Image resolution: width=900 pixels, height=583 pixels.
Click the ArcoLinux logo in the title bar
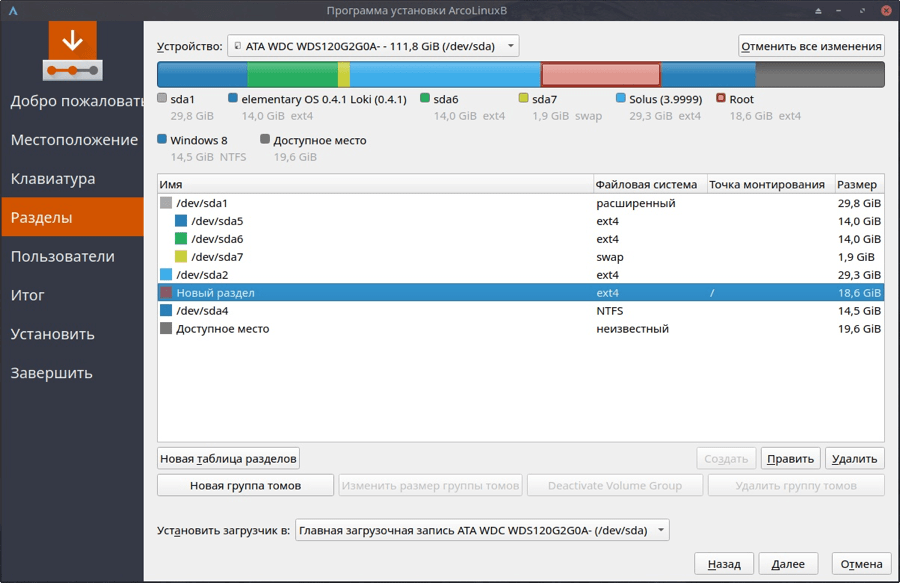click(12, 10)
